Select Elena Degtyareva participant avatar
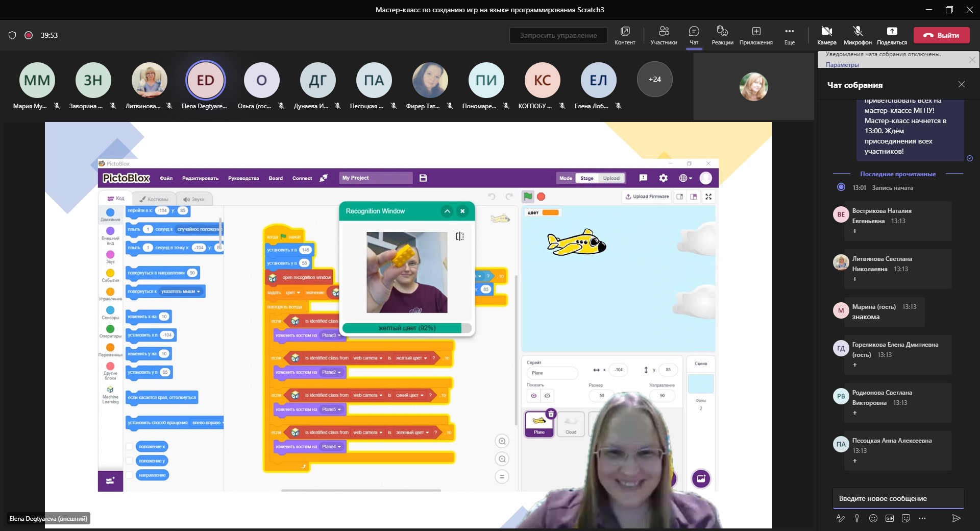The image size is (980, 531). click(x=205, y=80)
